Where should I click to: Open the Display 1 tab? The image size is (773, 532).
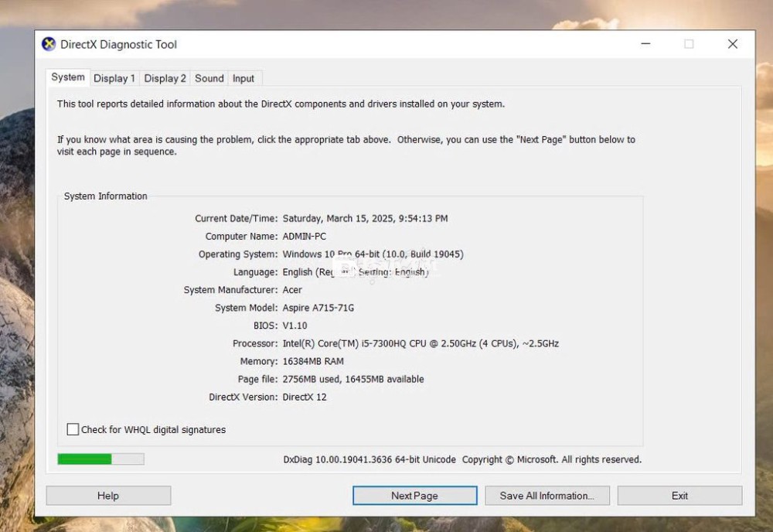click(114, 78)
